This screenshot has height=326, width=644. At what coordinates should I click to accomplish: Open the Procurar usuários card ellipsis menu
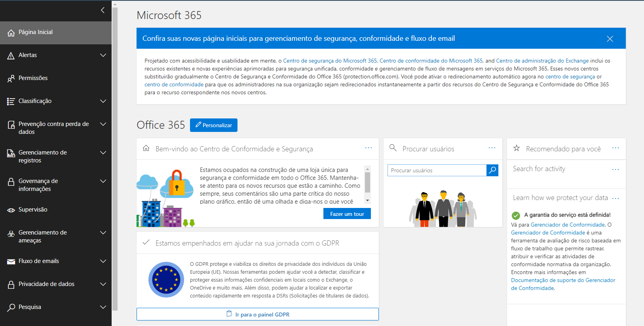(492, 148)
